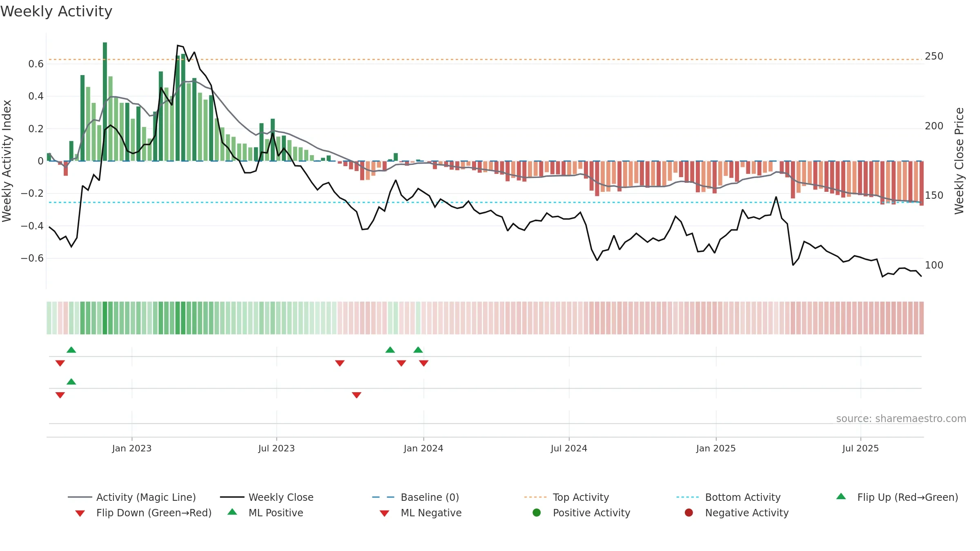Click the source: sharemaestro.com text
The width and height of the screenshot is (980, 551).
tap(901, 418)
